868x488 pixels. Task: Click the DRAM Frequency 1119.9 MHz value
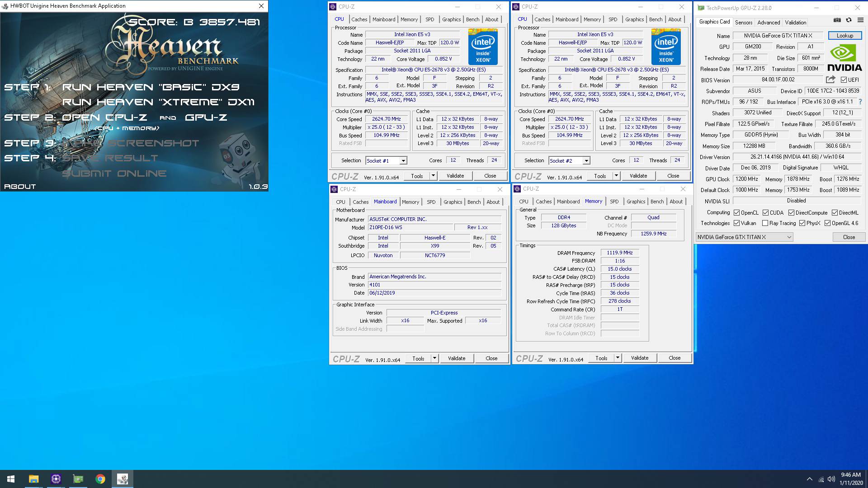[x=620, y=253]
